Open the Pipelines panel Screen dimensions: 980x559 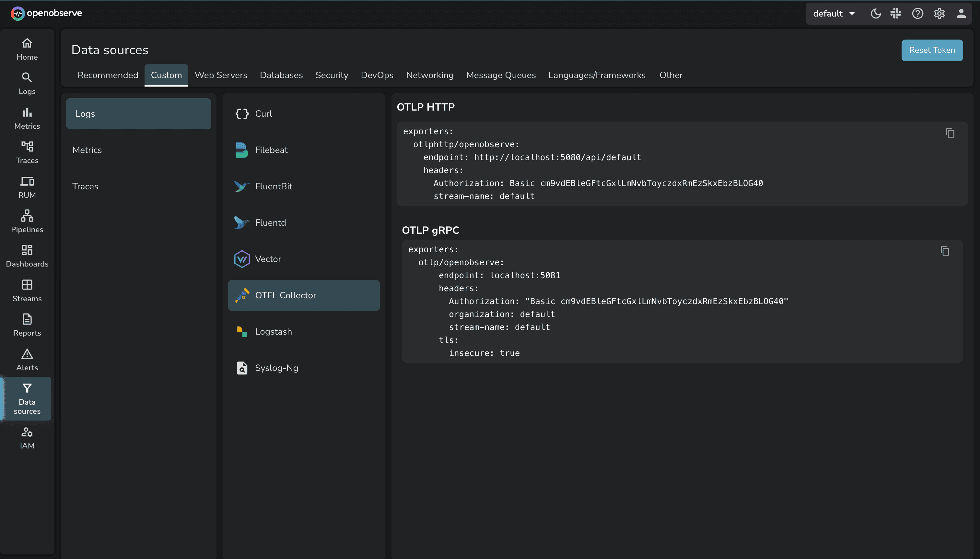coord(27,220)
